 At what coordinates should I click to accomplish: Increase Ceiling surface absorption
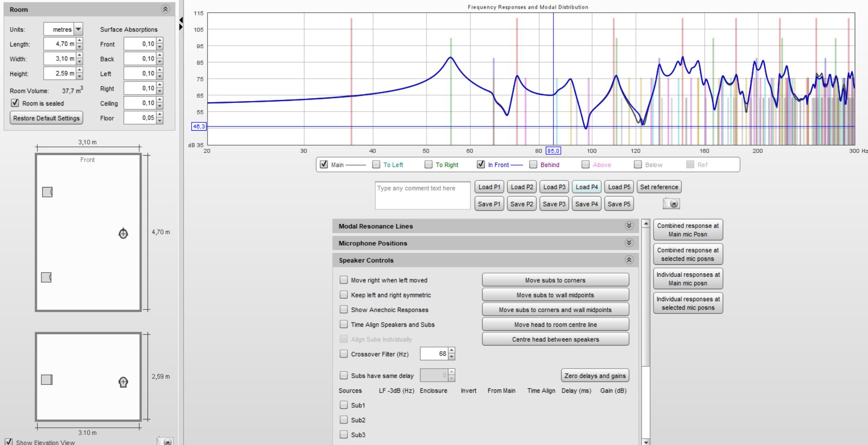click(159, 100)
